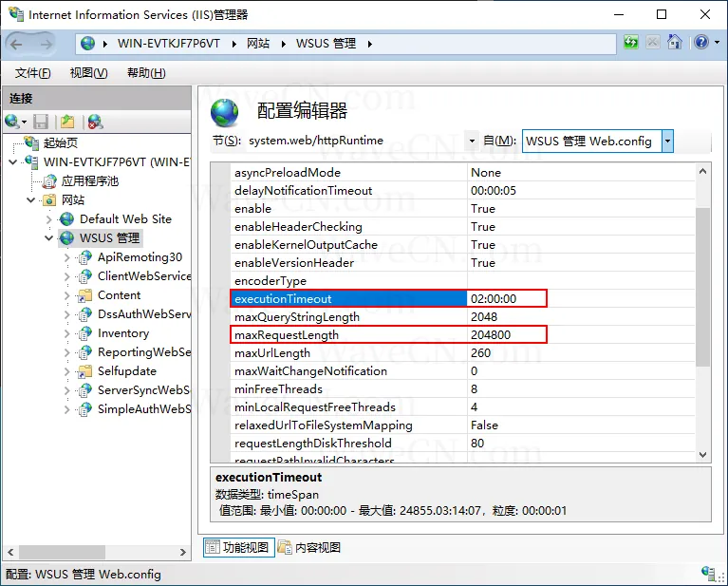Select 应用程序池 in the tree
This screenshot has height=586, width=728.
click(x=89, y=181)
